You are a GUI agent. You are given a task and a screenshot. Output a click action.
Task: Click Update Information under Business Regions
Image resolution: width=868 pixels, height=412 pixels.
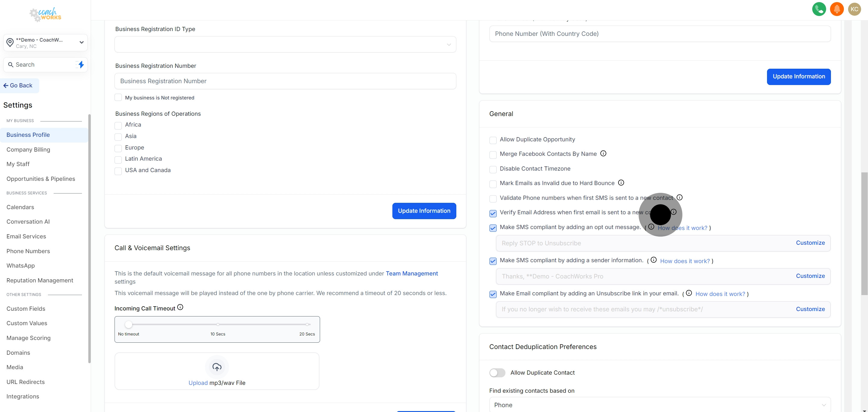[424, 211]
